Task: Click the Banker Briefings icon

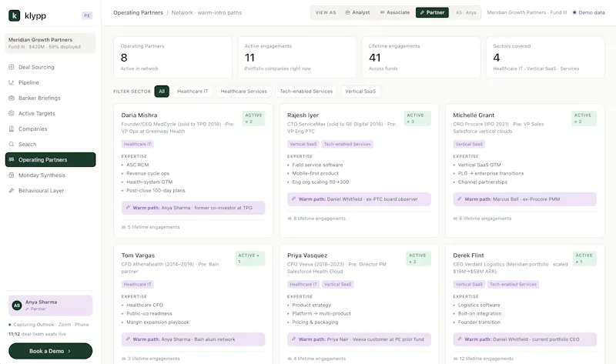Action: pyautogui.click(x=12, y=98)
